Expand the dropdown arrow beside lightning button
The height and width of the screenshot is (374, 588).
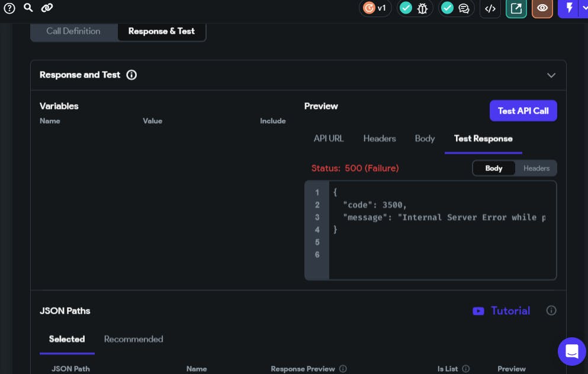(584, 8)
